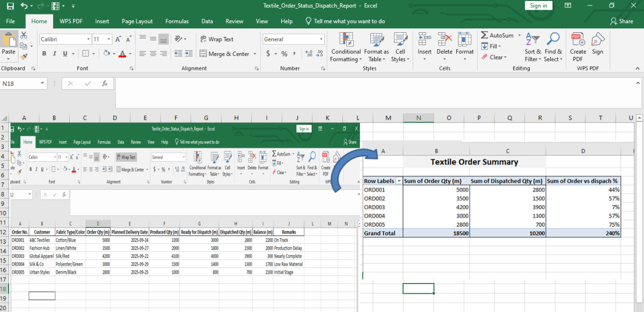Open the Calibri font name dropdown
Image resolution: width=644 pixels, height=312 pixels.
88,40
